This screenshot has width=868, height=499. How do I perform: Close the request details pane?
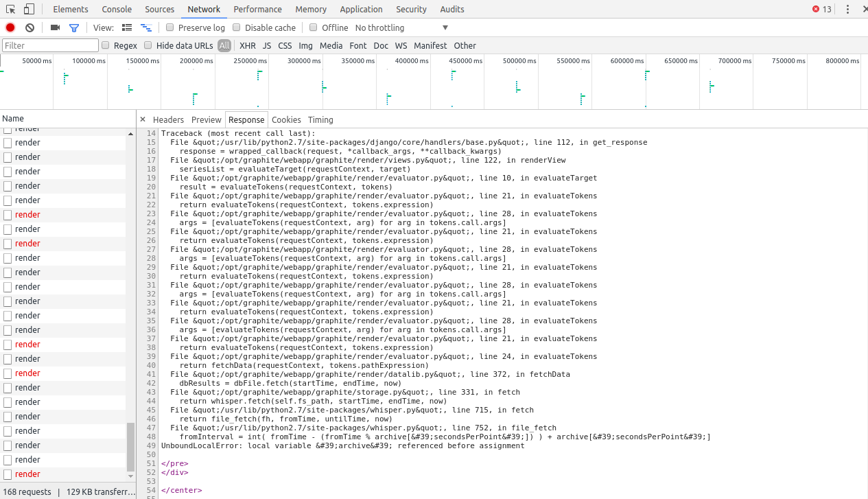coord(143,119)
